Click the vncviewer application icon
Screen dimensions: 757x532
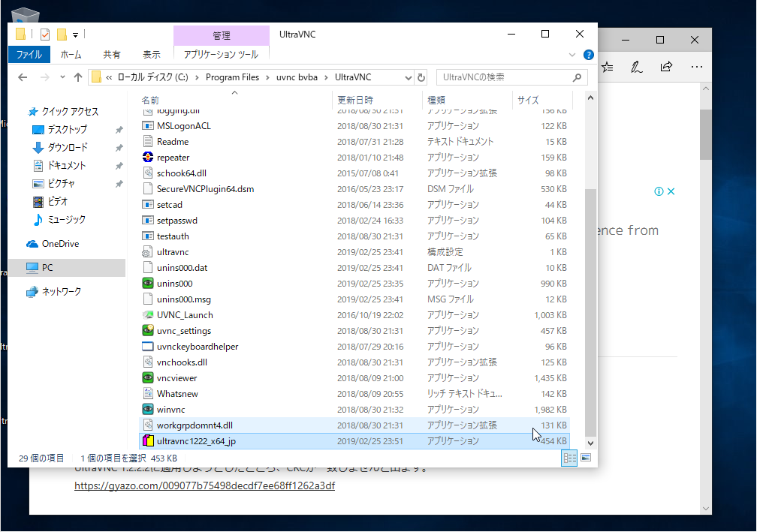click(148, 378)
